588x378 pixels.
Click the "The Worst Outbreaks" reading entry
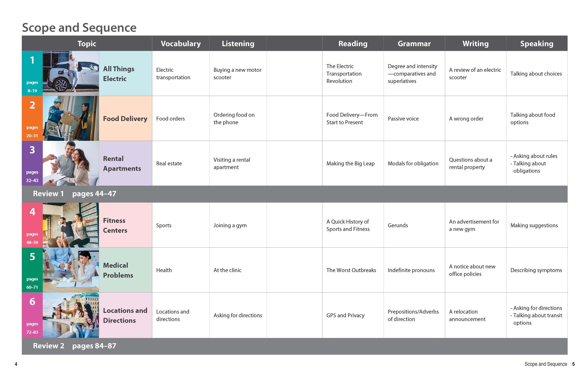click(351, 270)
